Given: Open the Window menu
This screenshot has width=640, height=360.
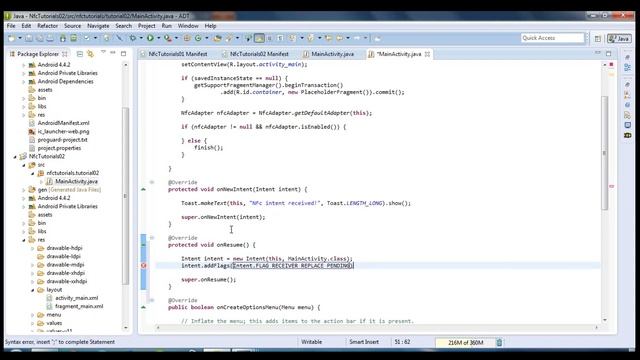Looking at the screenshot, I should [x=188, y=26].
